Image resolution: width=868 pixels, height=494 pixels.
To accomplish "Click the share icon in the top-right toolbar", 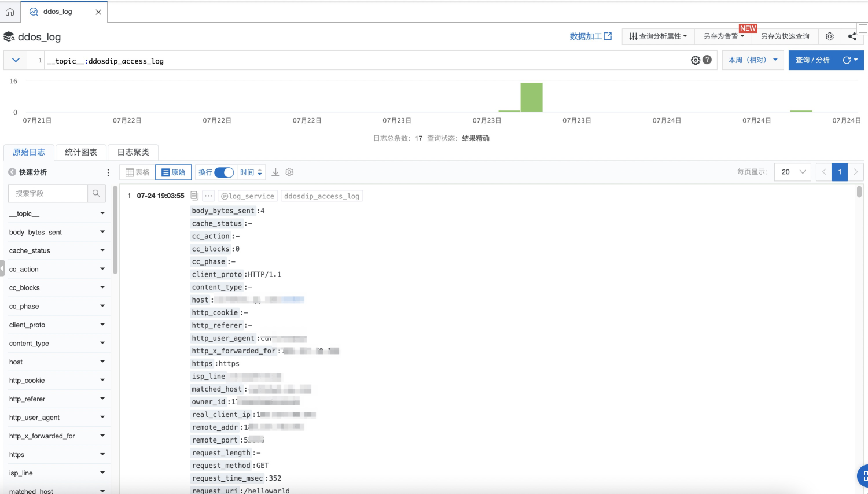I will [x=852, y=36].
